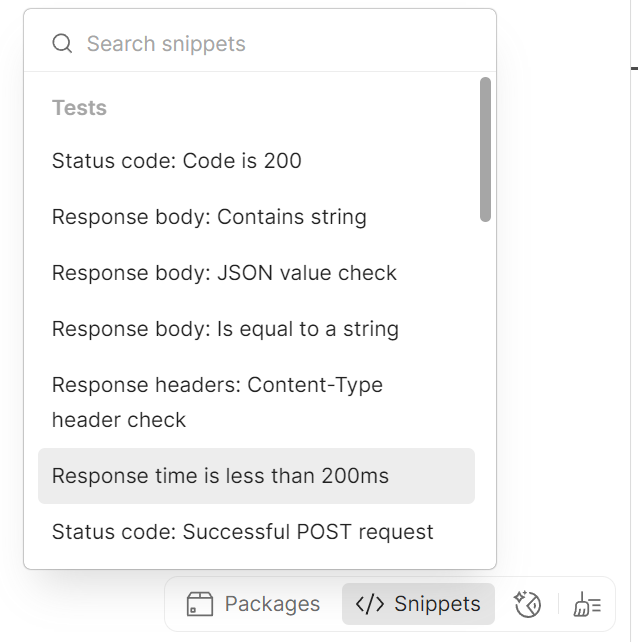This screenshot has height=642, width=638.
Task: Click the Packages box icon
Action: [200, 604]
